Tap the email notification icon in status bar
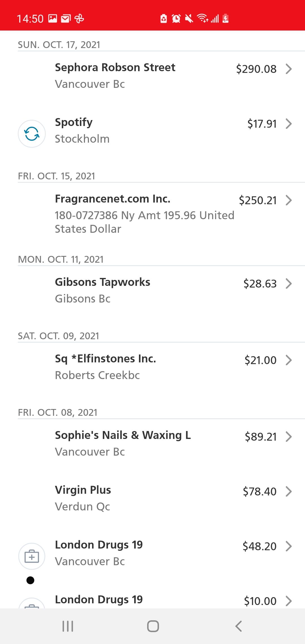Viewport: 305px width, 644px height. [x=66, y=19]
